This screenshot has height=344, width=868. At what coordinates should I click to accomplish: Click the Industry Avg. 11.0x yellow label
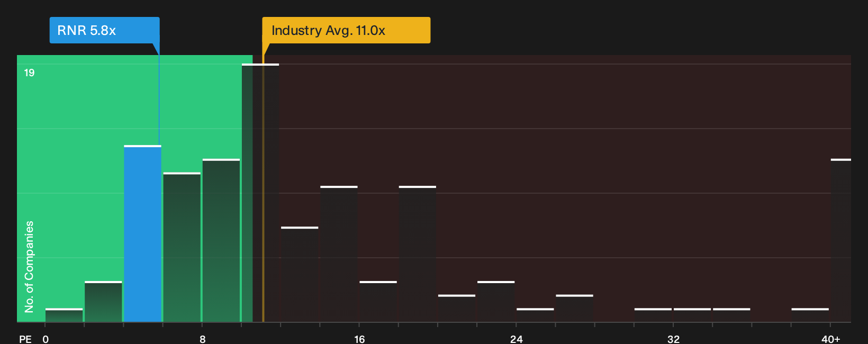(346, 30)
